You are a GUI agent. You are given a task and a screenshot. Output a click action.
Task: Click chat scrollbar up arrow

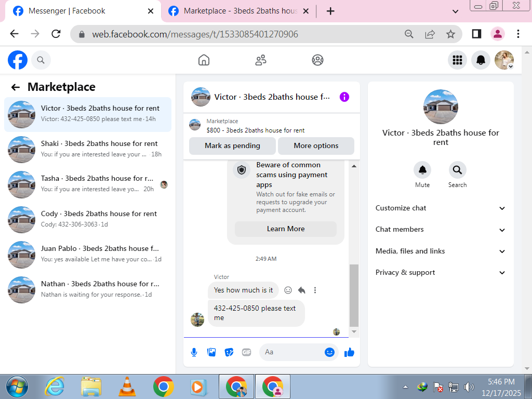point(354,166)
